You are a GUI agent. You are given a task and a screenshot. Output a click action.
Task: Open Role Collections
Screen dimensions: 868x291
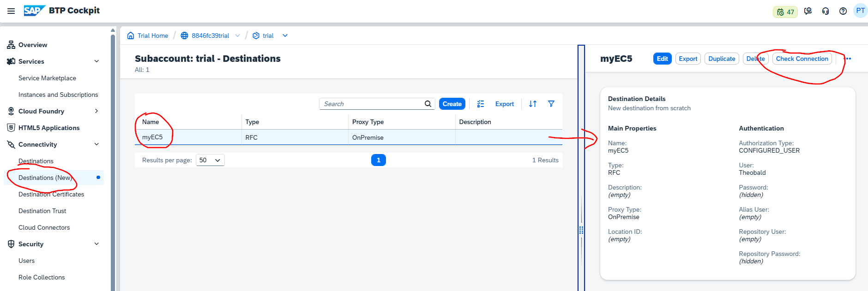(x=42, y=277)
